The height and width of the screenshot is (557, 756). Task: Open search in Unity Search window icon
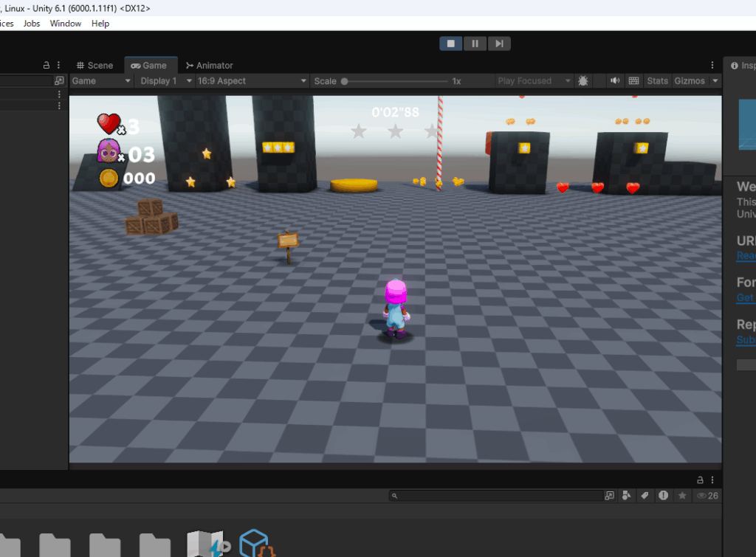click(x=609, y=496)
